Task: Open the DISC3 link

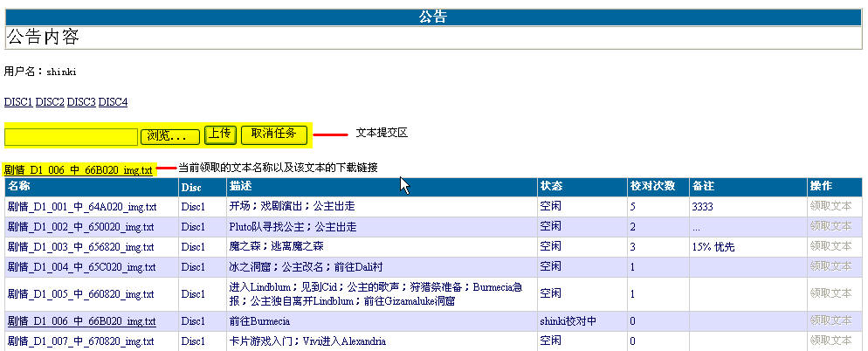Action: 81,102
